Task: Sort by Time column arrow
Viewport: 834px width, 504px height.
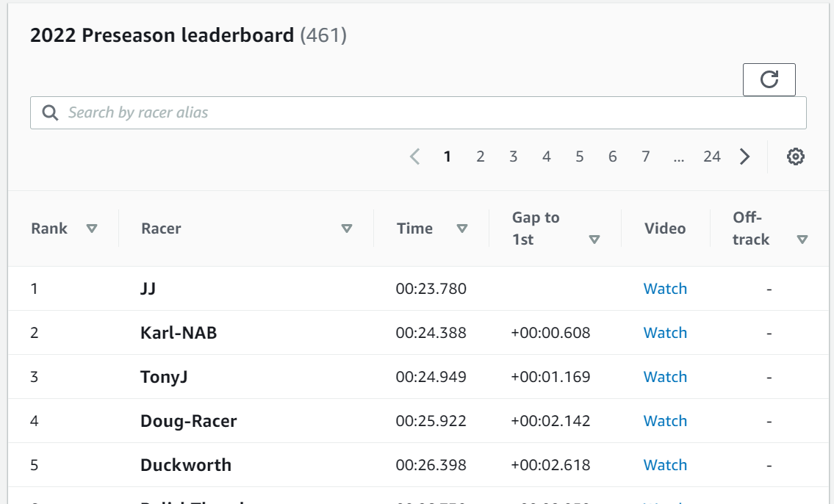Action: pos(462,228)
